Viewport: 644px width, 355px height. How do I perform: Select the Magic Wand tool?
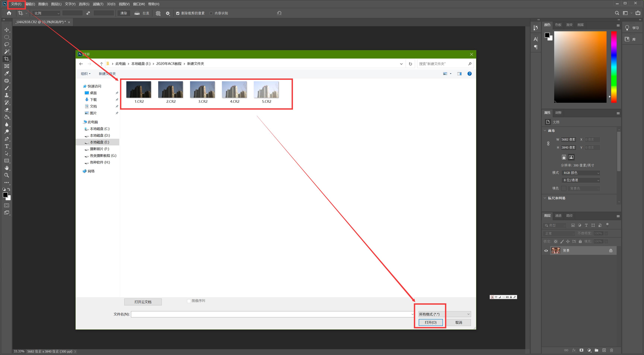(x=7, y=51)
